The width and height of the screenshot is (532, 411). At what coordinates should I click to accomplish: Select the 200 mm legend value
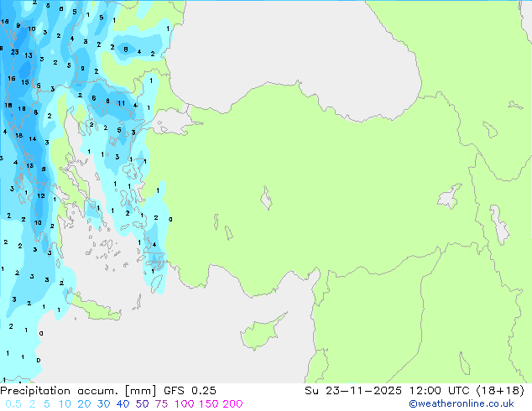[x=232, y=404]
